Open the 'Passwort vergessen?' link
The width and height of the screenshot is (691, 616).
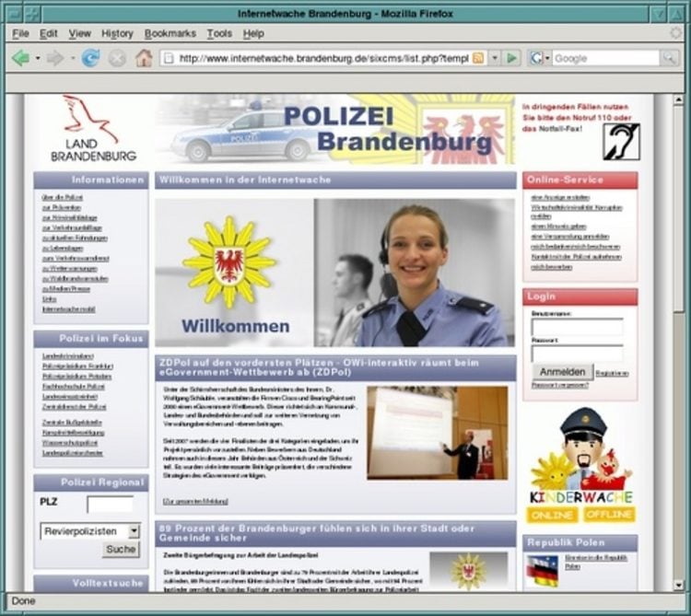[x=559, y=385]
